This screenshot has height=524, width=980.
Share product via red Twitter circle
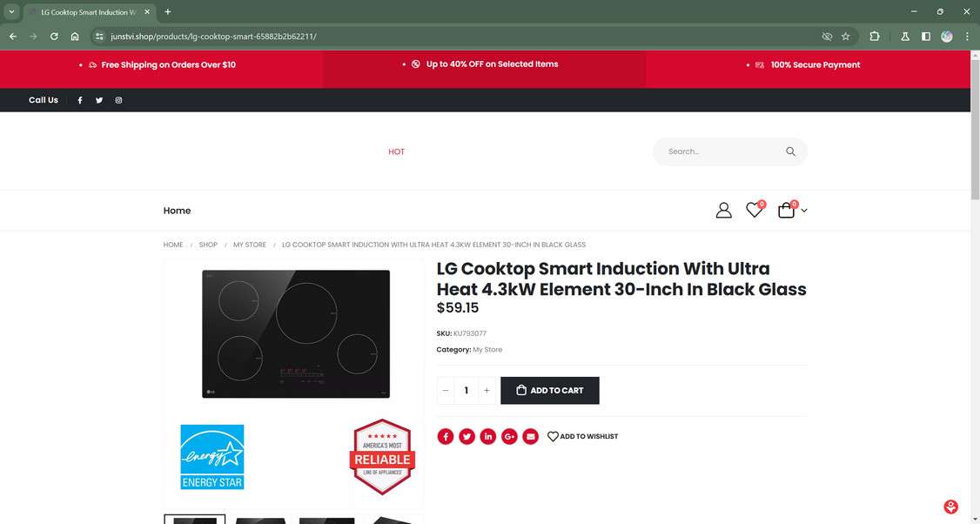467,436
